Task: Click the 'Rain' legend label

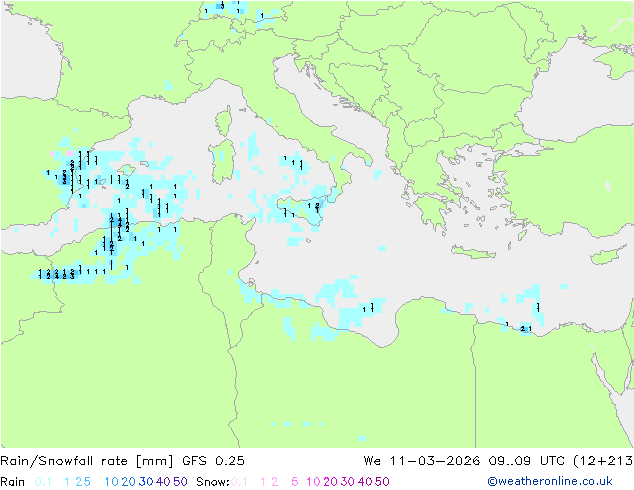Action: pyautogui.click(x=13, y=482)
